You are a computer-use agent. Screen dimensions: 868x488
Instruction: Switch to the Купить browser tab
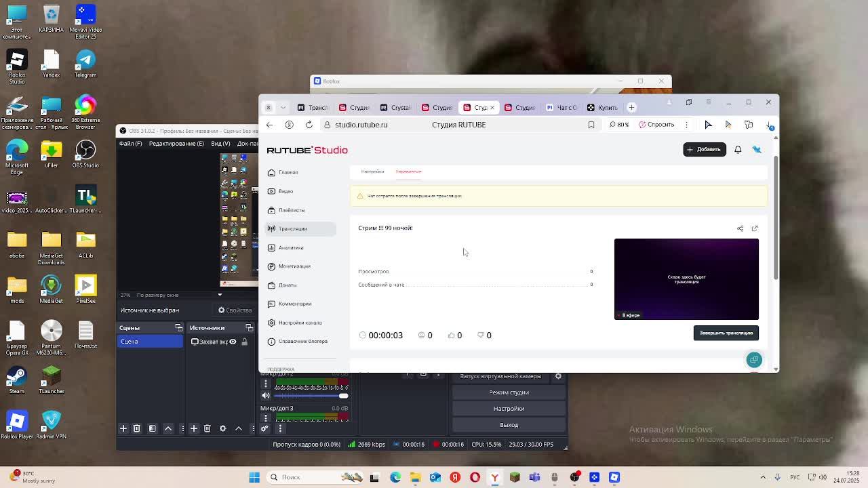602,107
